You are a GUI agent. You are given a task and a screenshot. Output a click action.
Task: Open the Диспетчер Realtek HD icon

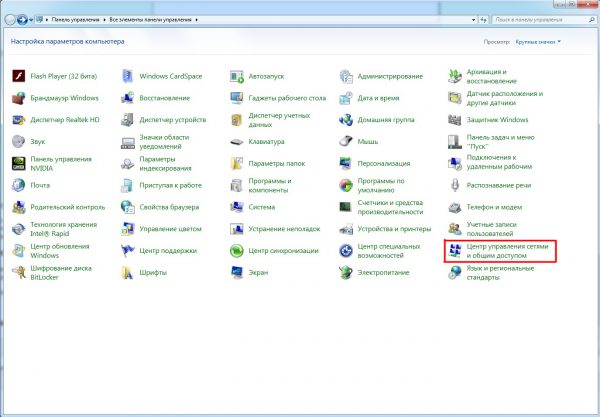tap(18, 120)
